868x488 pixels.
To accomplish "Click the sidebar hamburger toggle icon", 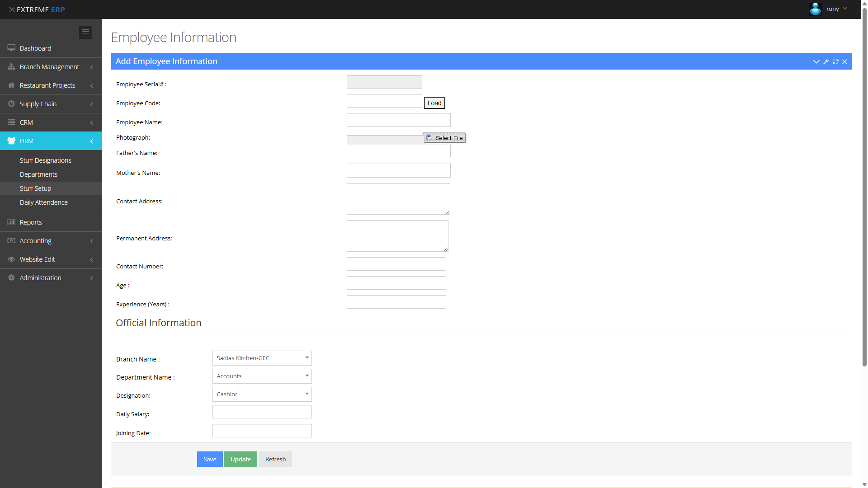I will pyautogui.click(x=85, y=32).
